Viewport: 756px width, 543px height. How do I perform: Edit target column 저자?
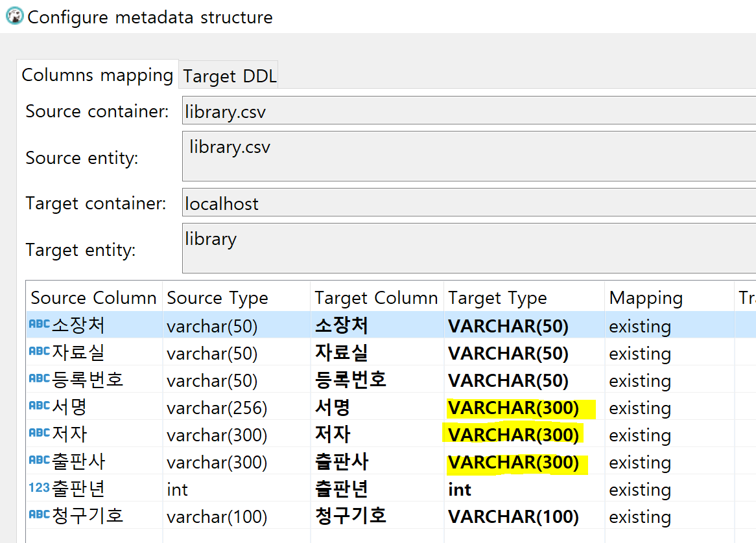pyautogui.click(x=332, y=434)
